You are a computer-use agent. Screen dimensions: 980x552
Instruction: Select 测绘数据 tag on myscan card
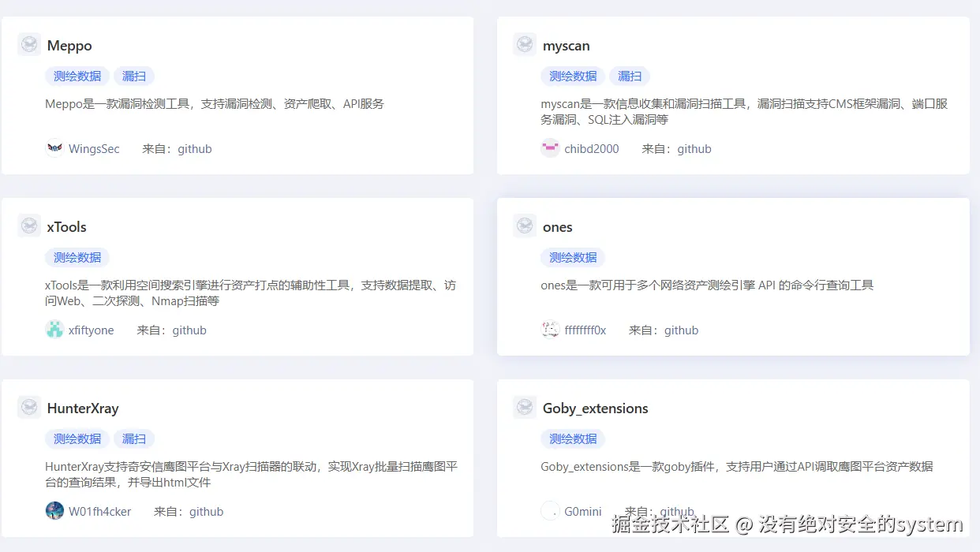[573, 76]
